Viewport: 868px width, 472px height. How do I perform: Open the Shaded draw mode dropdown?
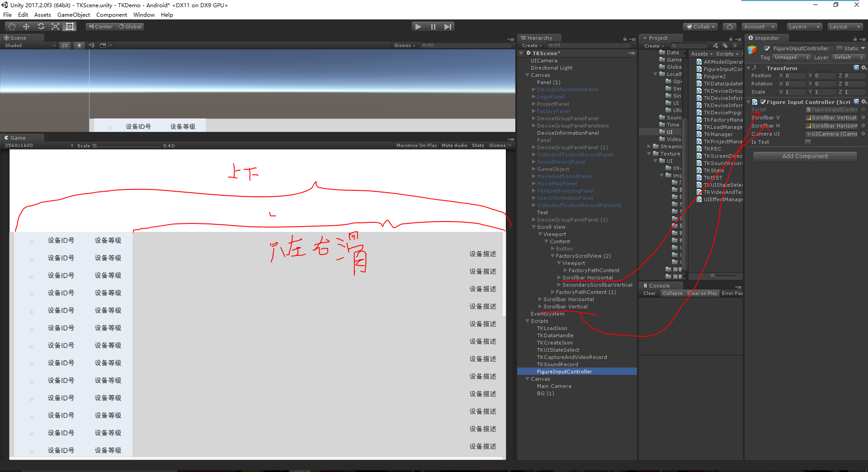pyautogui.click(x=30, y=45)
